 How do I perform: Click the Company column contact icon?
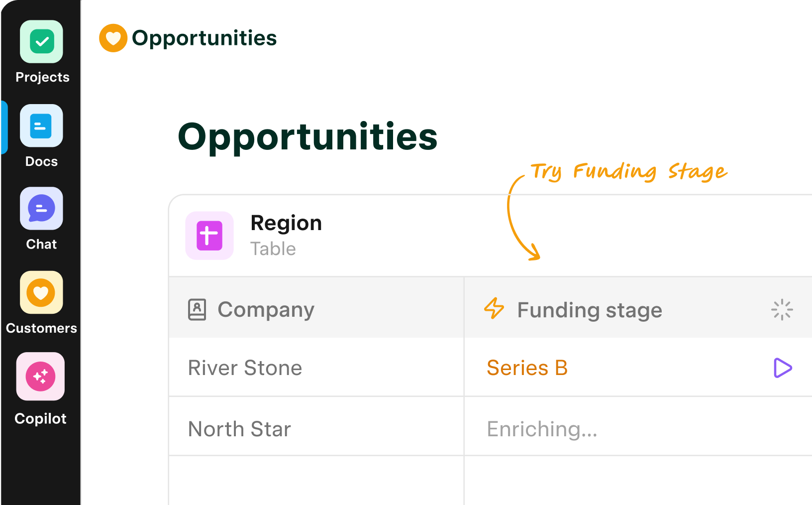(197, 309)
